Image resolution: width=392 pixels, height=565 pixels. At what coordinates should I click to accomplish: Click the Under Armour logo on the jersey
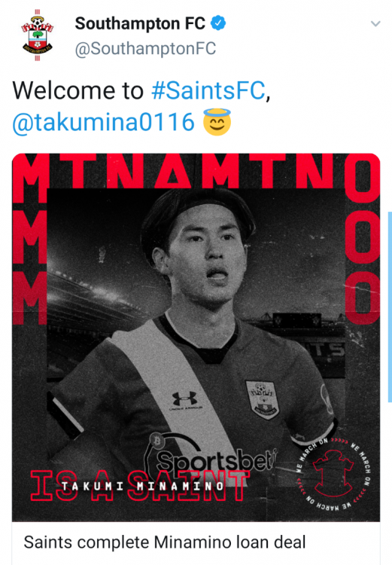(x=185, y=401)
